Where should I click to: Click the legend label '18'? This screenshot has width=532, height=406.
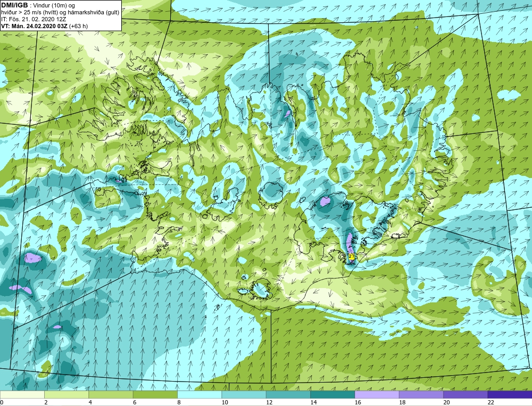coord(402,402)
